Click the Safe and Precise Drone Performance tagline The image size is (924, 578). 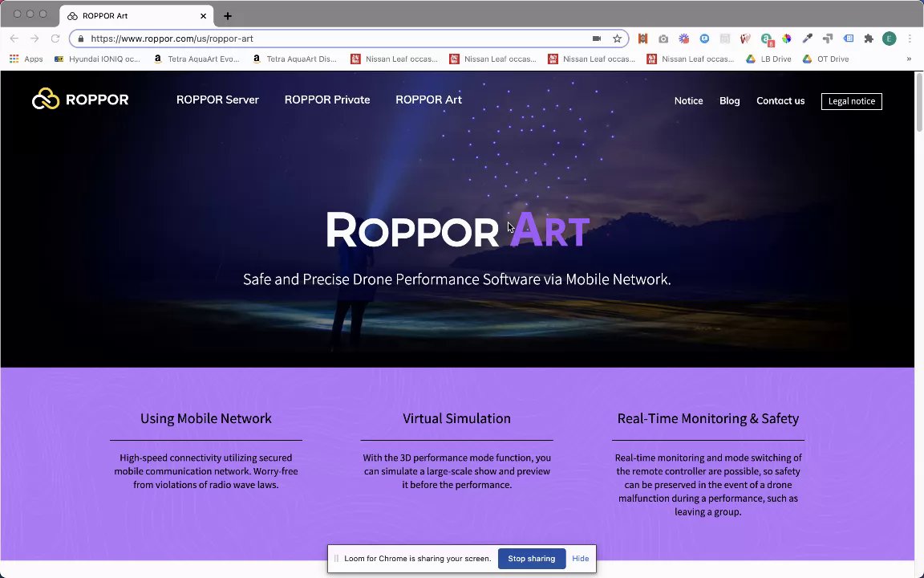click(456, 279)
